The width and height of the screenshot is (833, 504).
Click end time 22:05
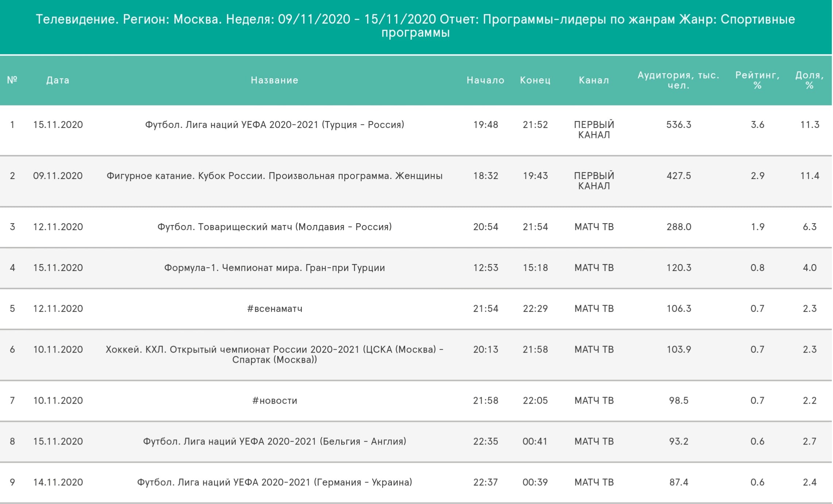[x=535, y=400]
